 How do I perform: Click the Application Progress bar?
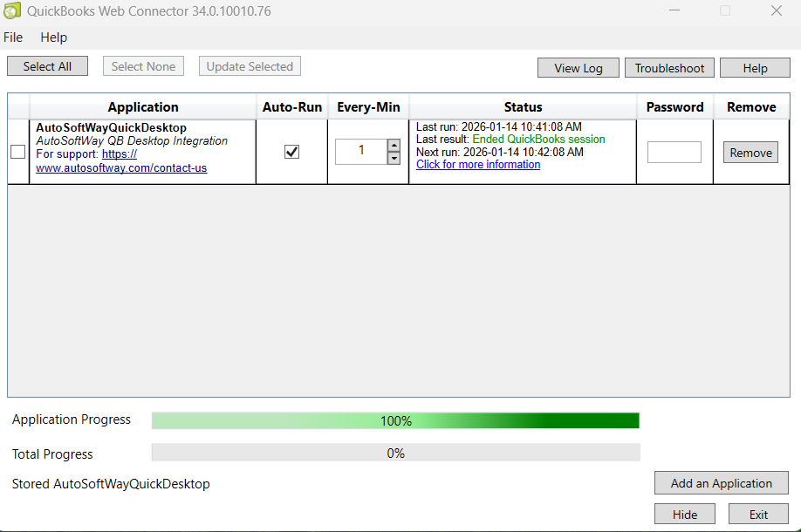click(x=395, y=420)
